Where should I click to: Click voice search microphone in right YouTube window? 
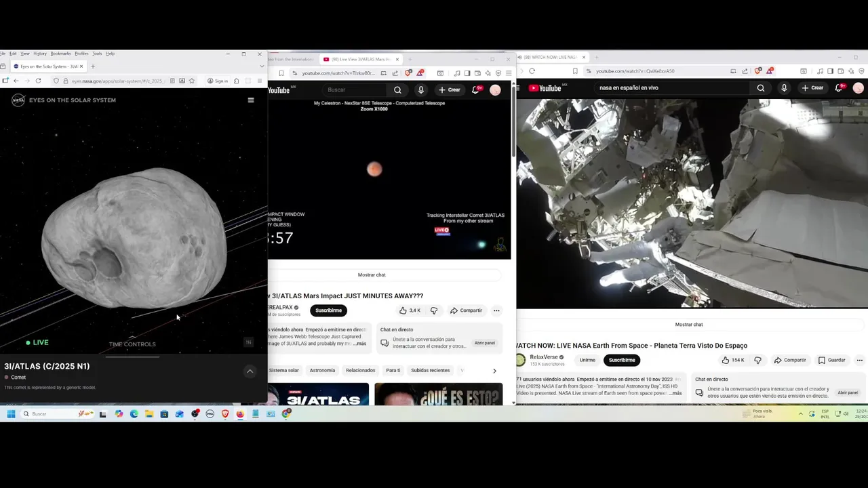784,87
